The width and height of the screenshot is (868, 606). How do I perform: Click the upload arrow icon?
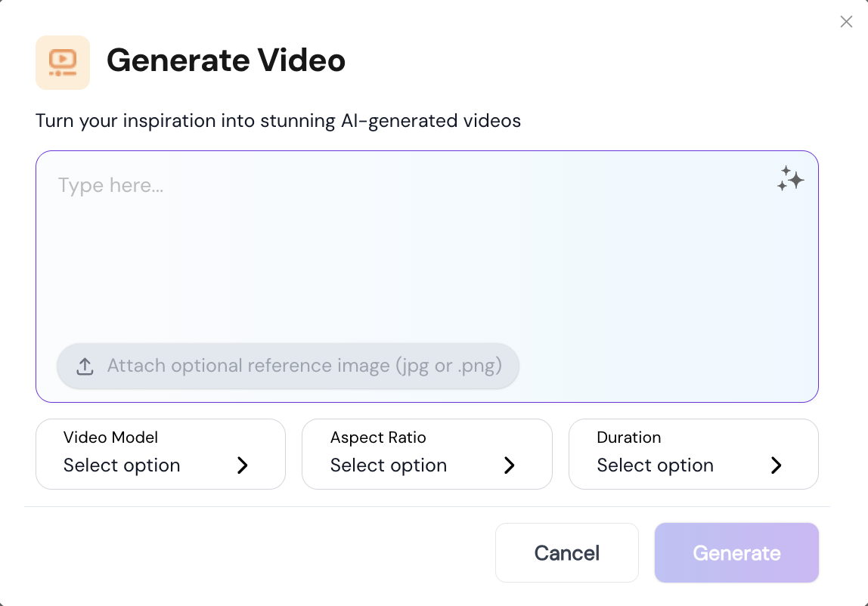(x=85, y=366)
